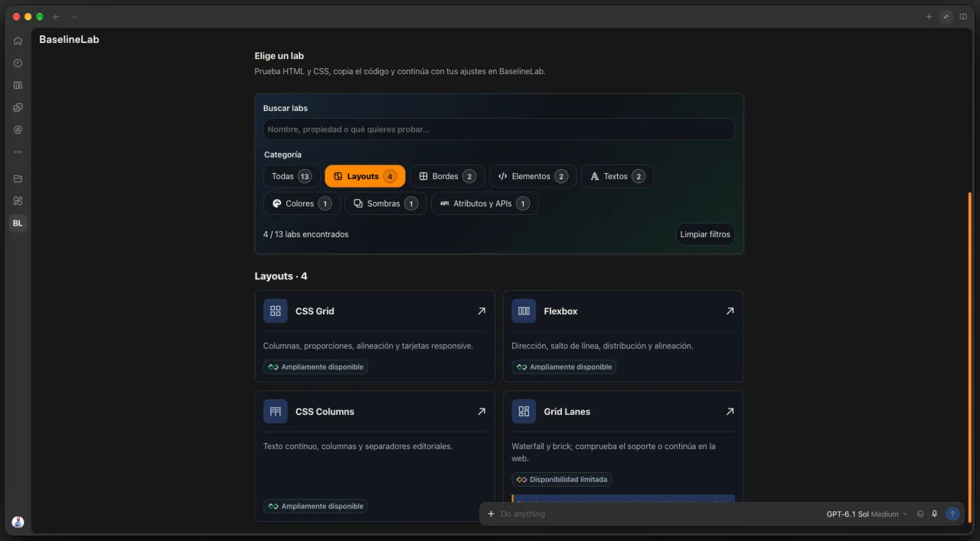Open a new tab with the plus icon
This screenshot has height=541, width=980.
tap(929, 16)
